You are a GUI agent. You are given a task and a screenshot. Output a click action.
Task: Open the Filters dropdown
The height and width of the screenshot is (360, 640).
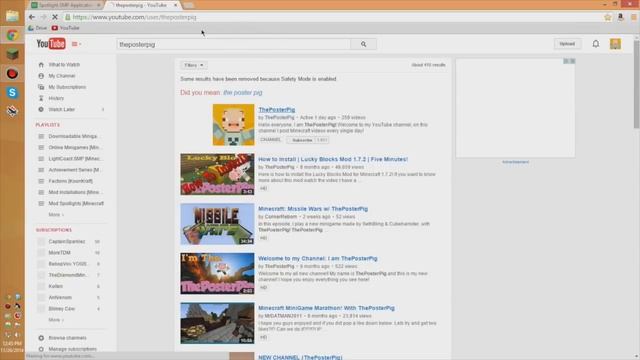point(193,65)
